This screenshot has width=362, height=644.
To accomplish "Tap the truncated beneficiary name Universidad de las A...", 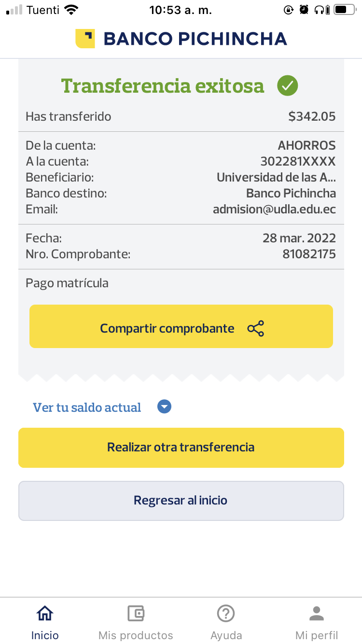I will click(276, 177).
